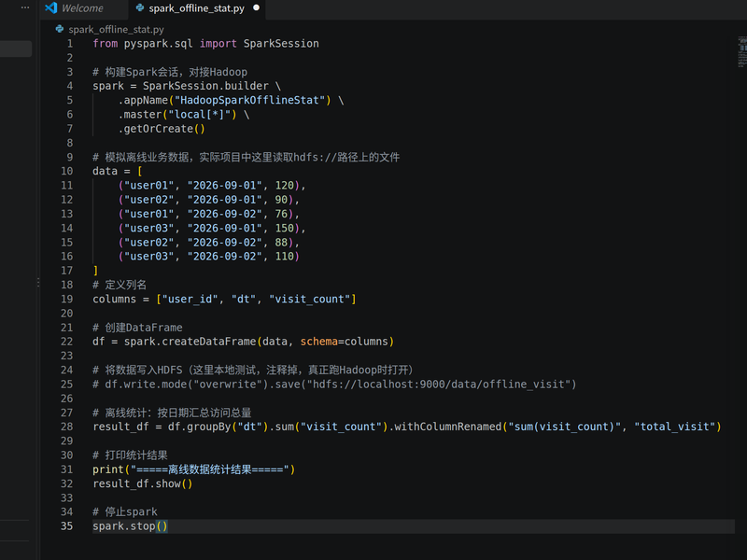
Task: Click the unsaved dot on spark_offline_stat.py tab
Action: [256, 7]
